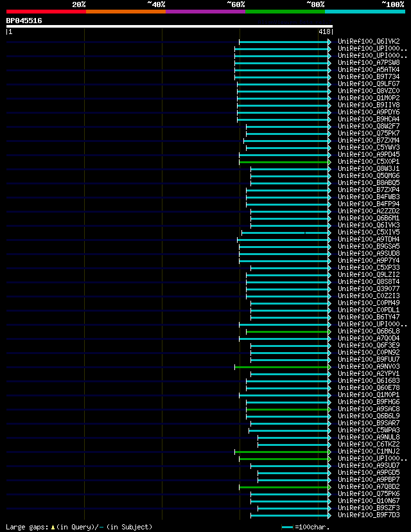Click the green ~80% legend segment

[x=285, y=12]
